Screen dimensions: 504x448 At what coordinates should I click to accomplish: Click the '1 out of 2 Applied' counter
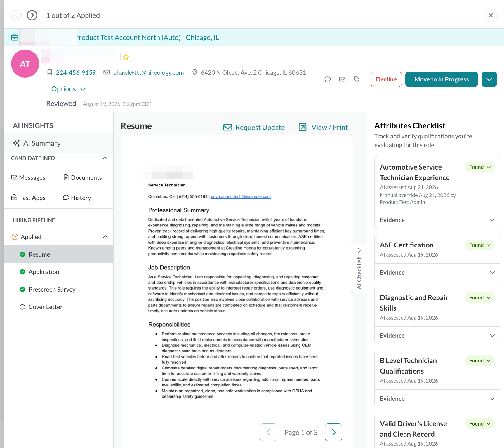tap(73, 15)
